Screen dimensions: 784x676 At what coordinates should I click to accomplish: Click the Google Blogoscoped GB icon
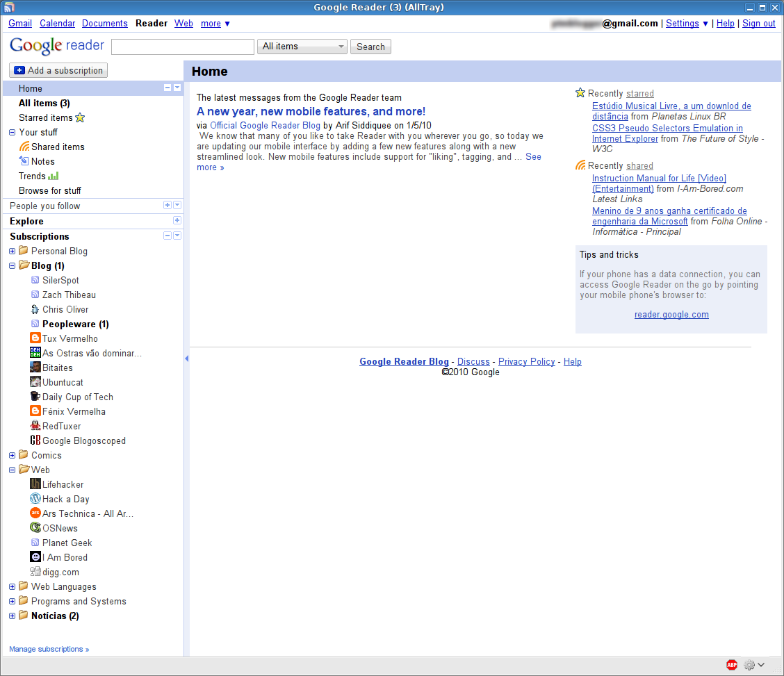point(35,440)
